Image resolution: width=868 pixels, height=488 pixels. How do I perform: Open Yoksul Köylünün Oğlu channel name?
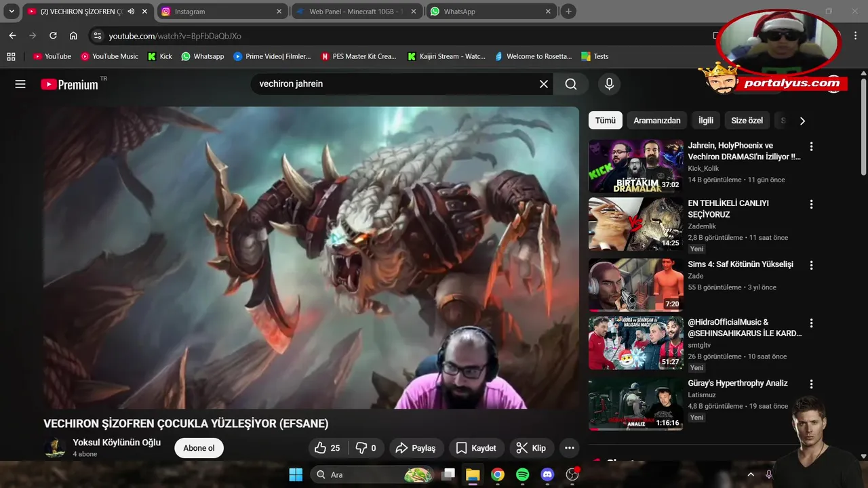pos(117,443)
